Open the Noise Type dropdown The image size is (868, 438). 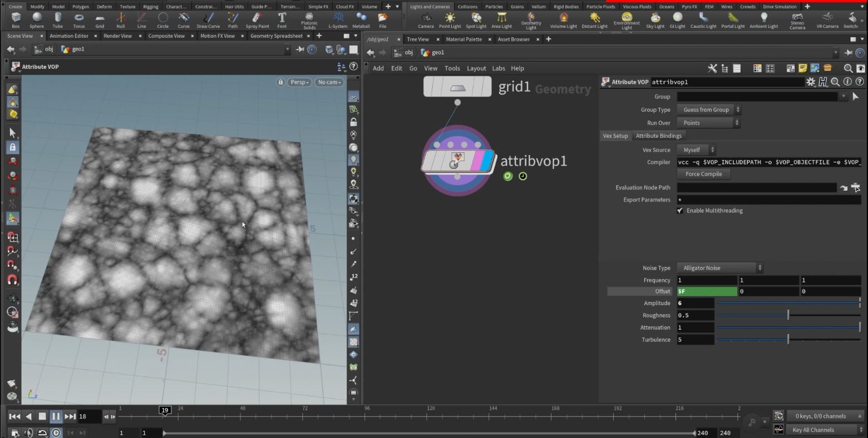(719, 268)
